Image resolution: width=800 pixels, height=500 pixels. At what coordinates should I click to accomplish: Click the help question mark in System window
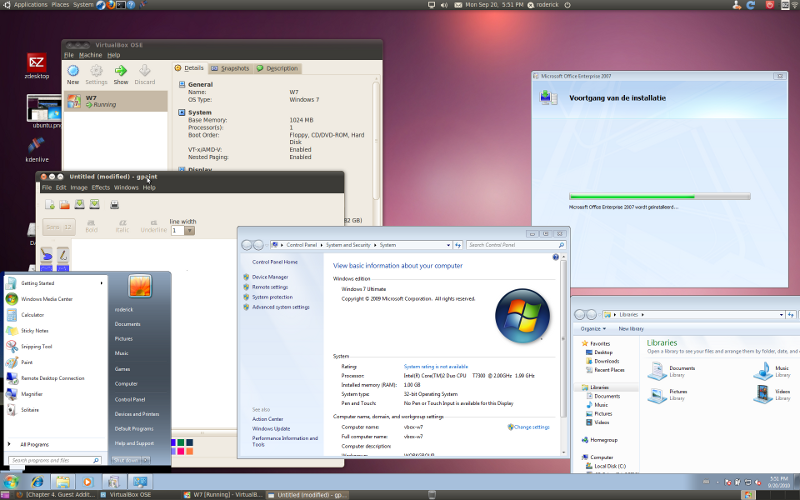tap(556, 257)
